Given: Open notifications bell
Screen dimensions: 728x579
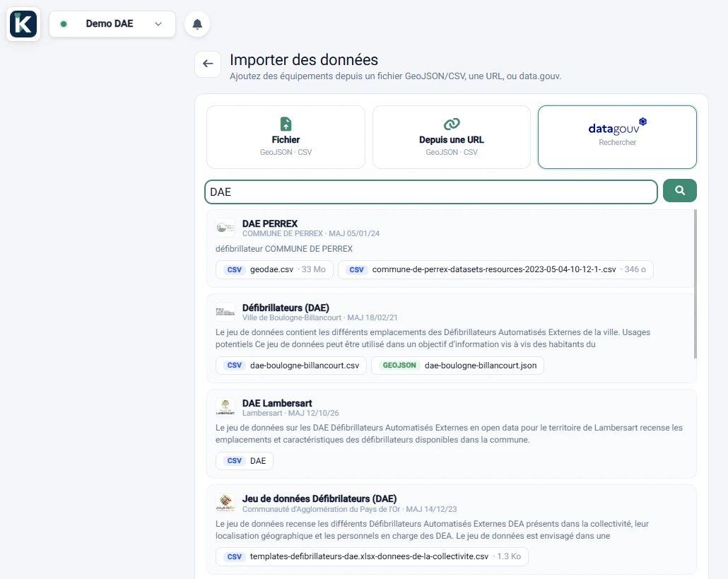Looking at the screenshot, I should point(197,24).
